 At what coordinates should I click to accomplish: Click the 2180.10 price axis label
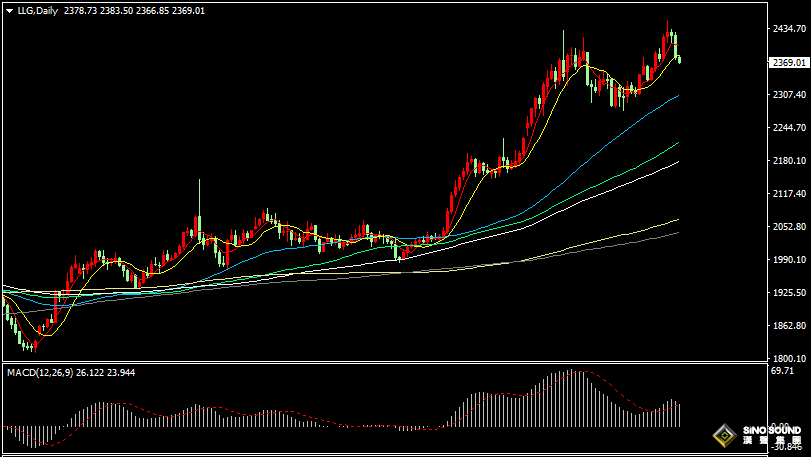(789, 161)
